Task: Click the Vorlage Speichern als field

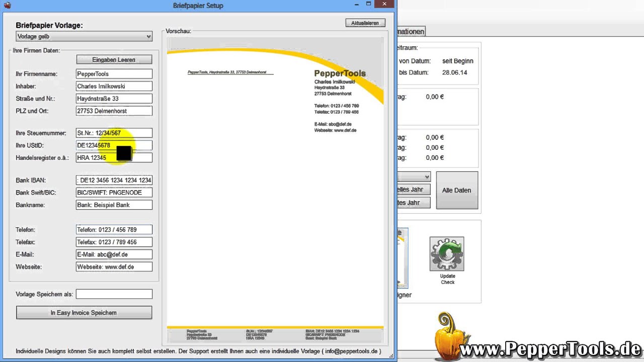Action: coord(114,294)
